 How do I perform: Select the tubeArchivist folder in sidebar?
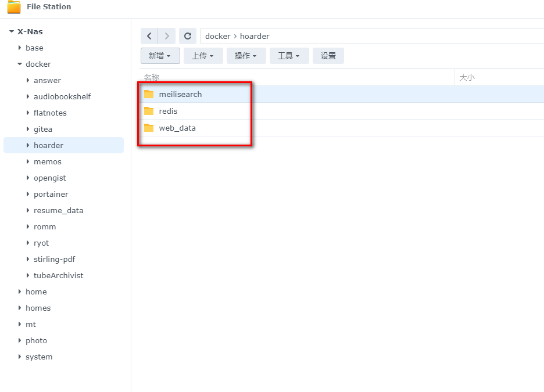point(58,275)
